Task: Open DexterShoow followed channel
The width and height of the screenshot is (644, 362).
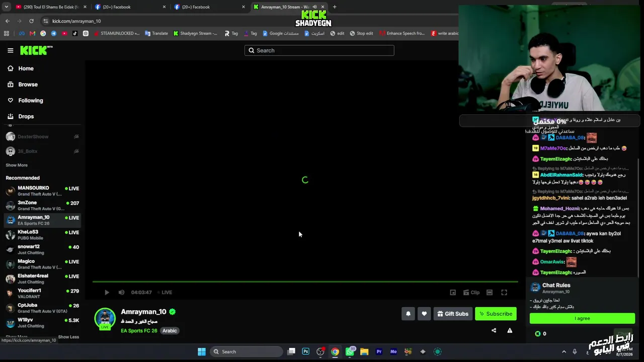Action: pyautogui.click(x=42, y=137)
